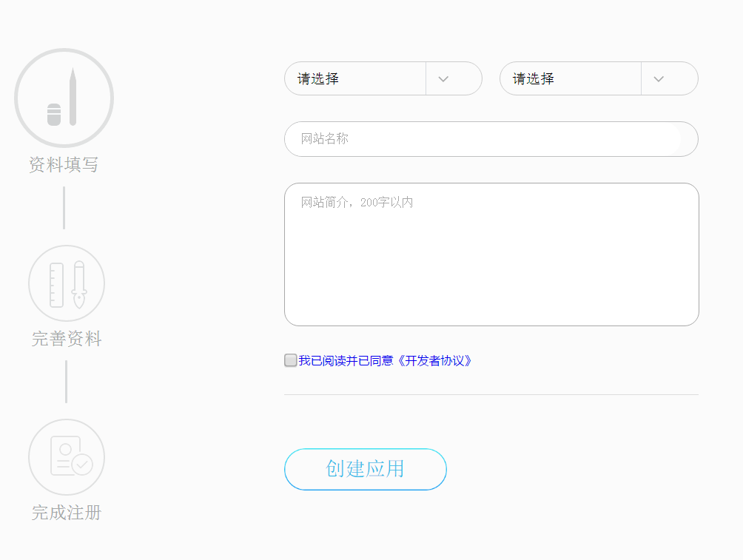Click the 资料填写 step circle

64,96
